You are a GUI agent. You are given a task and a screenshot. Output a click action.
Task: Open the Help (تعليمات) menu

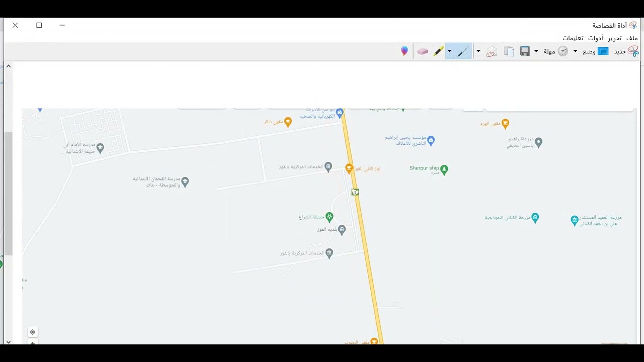573,38
